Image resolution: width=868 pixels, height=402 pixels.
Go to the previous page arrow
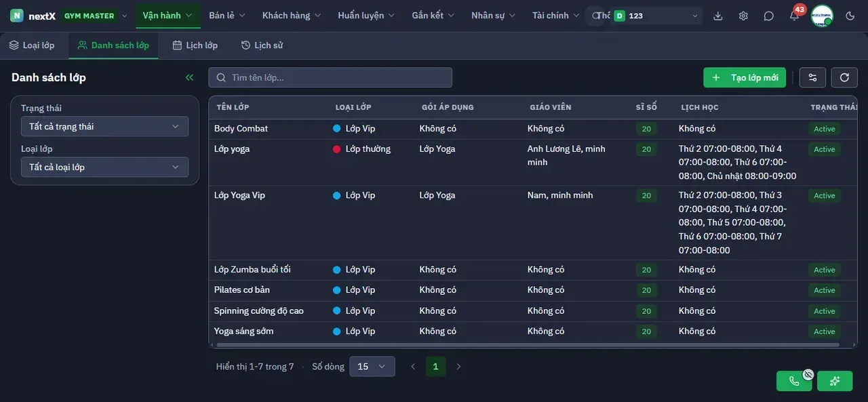click(413, 367)
